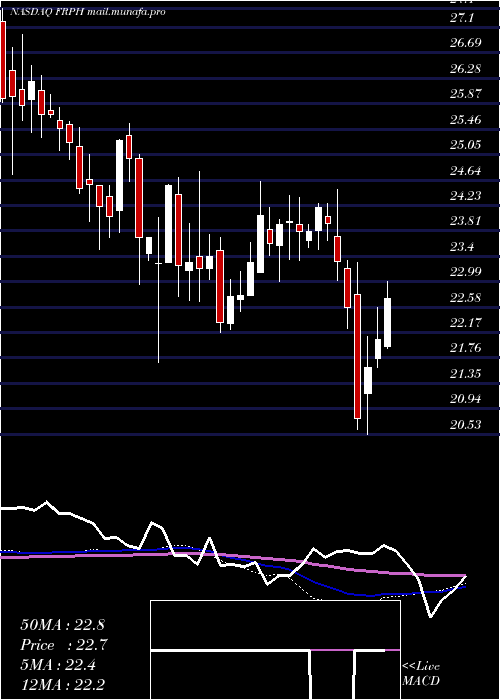The height and width of the screenshot is (700, 500).
Task: Select the 23.81 price axis label
Action: (466, 221)
